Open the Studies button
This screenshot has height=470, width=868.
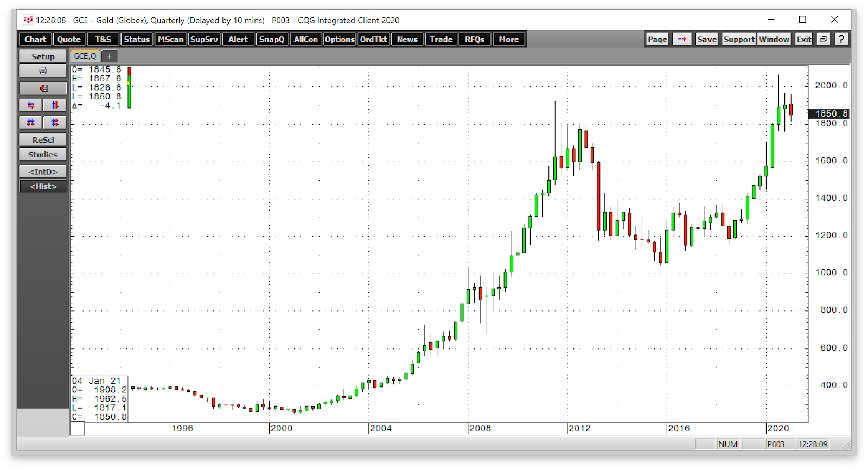tap(43, 155)
